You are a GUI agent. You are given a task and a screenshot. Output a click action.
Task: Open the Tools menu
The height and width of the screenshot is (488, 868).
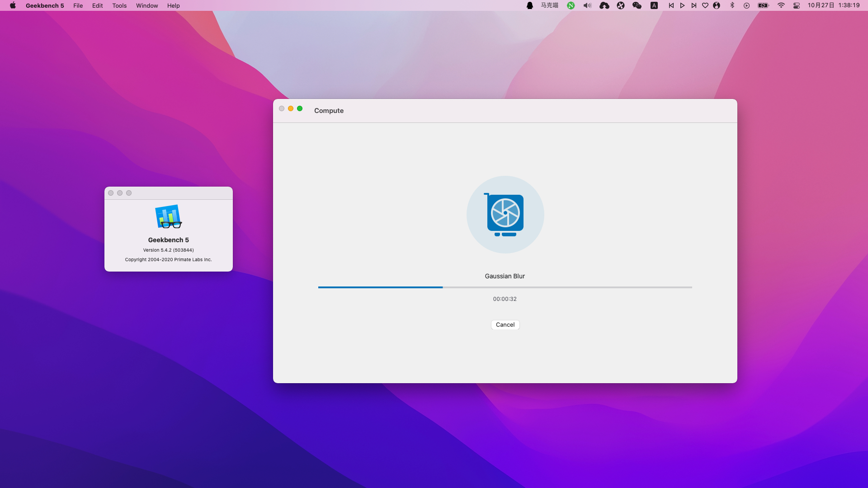[119, 5]
